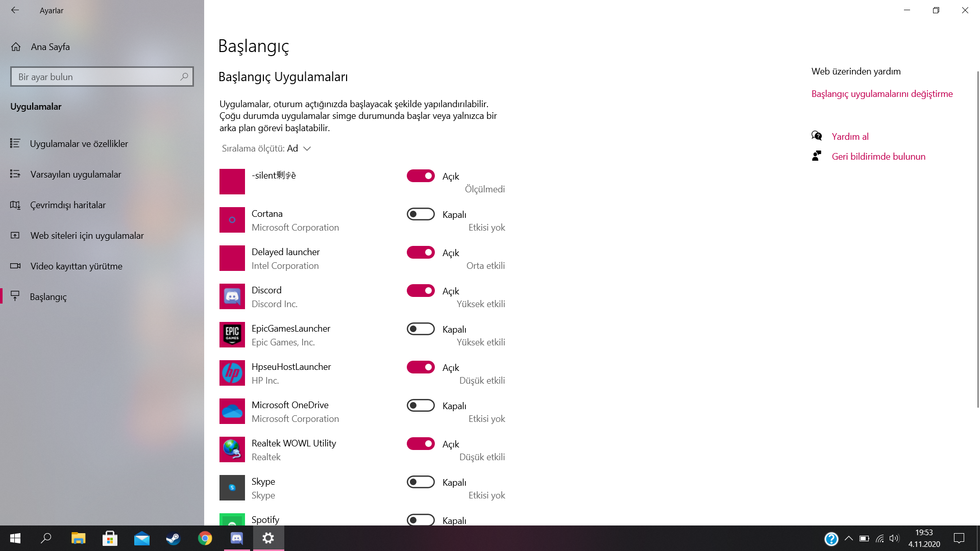
Task: Click Geri bildirimde bulunun link
Action: [x=878, y=157]
